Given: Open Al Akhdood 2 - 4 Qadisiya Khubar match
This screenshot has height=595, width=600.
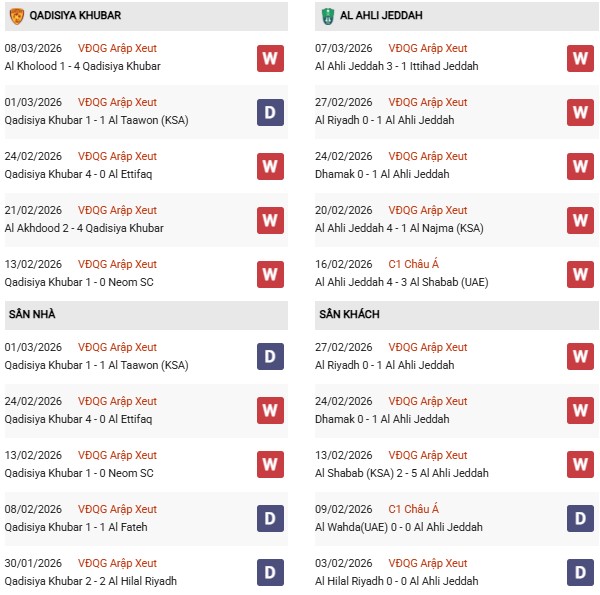Looking at the screenshot, I should point(83,228).
